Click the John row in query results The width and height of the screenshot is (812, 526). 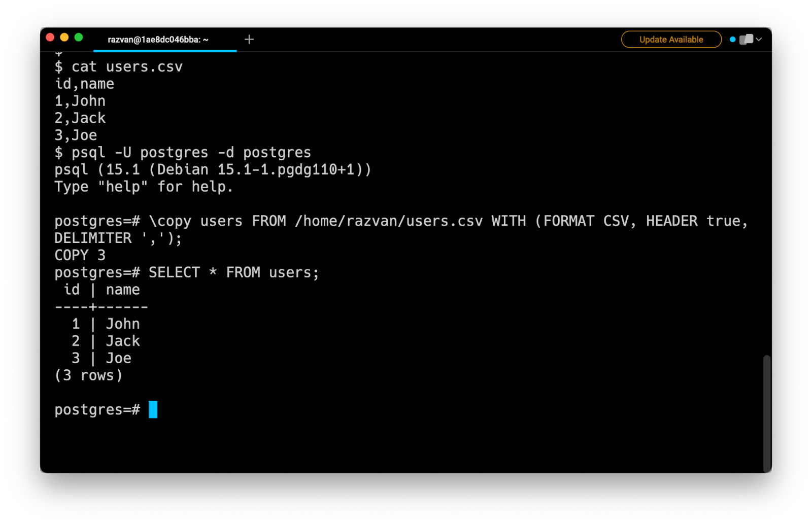click(106, 324)
